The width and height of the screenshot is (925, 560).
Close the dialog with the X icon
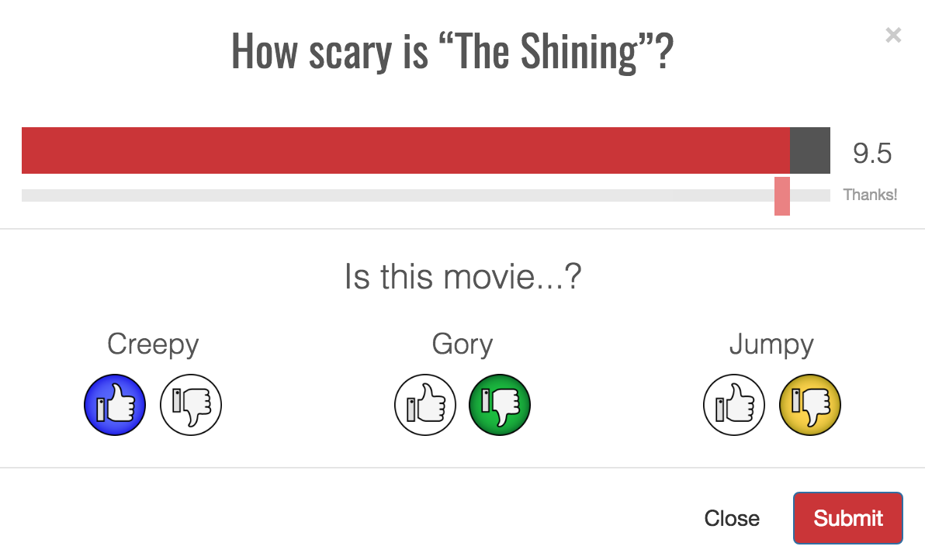point(893,36)
